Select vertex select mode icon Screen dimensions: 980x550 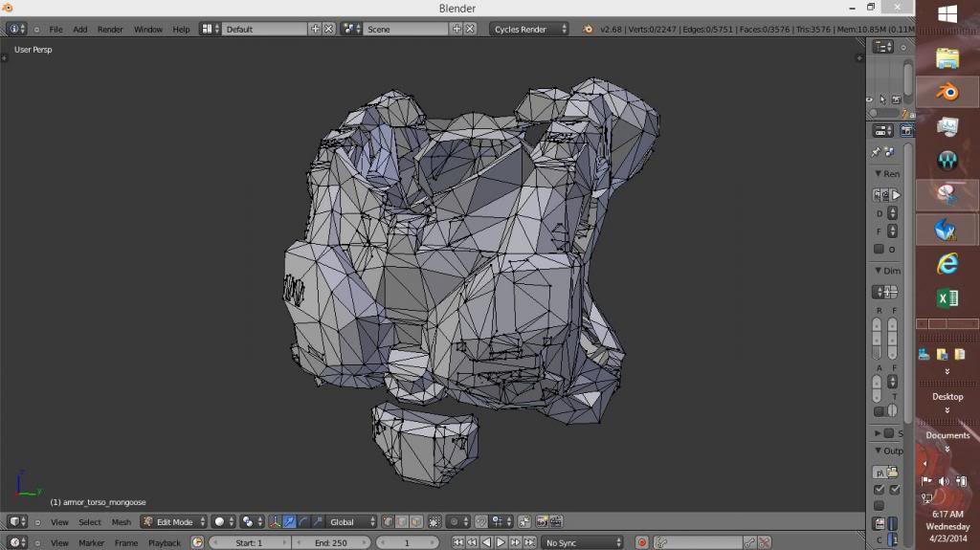coord(388,522)
